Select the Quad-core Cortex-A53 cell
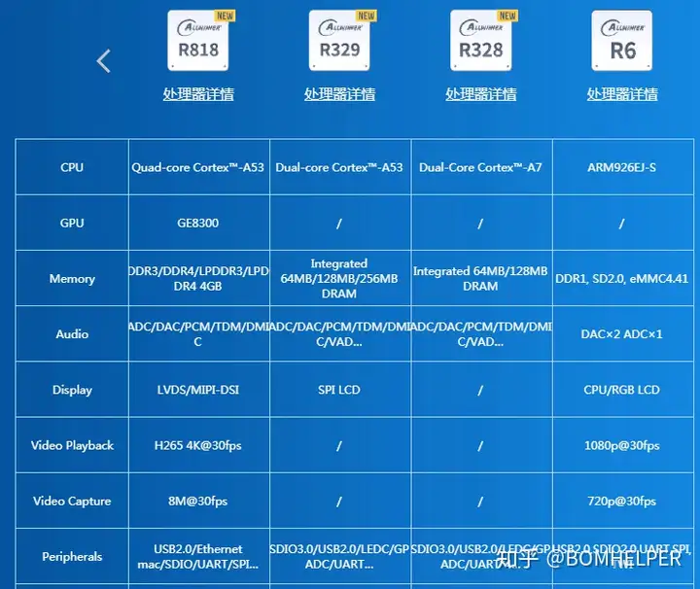The image size is (700, 589). [198, 167]
